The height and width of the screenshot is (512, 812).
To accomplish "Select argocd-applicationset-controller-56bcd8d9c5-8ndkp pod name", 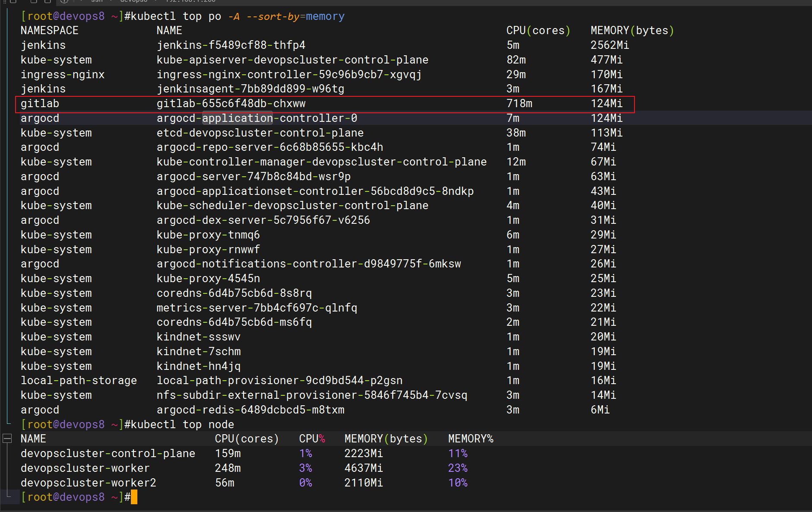I will (x=315, y=191).
